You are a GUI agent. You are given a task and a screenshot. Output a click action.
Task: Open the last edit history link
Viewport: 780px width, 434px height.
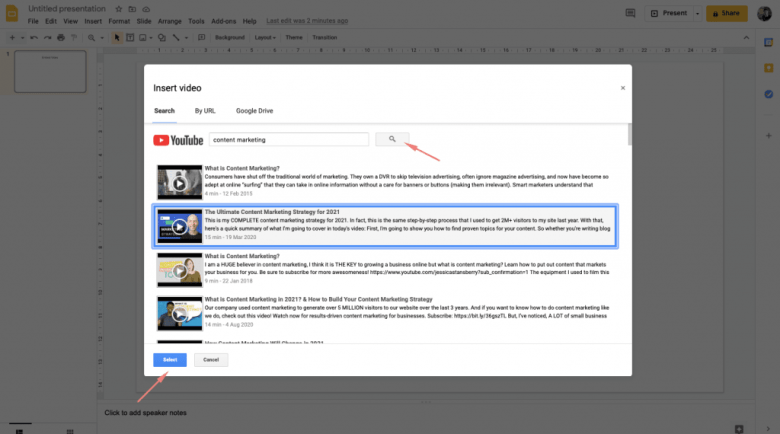(x=307, y=21)
